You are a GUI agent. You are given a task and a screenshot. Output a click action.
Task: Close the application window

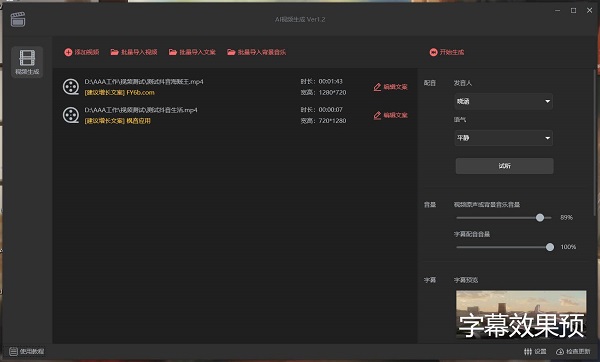point(589,11)
